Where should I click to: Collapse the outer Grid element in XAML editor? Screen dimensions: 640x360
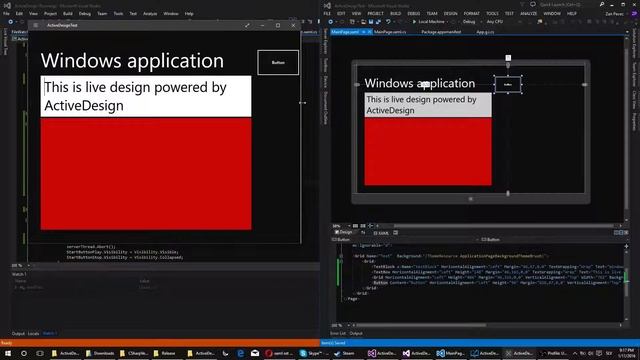(x=342, y=256)
